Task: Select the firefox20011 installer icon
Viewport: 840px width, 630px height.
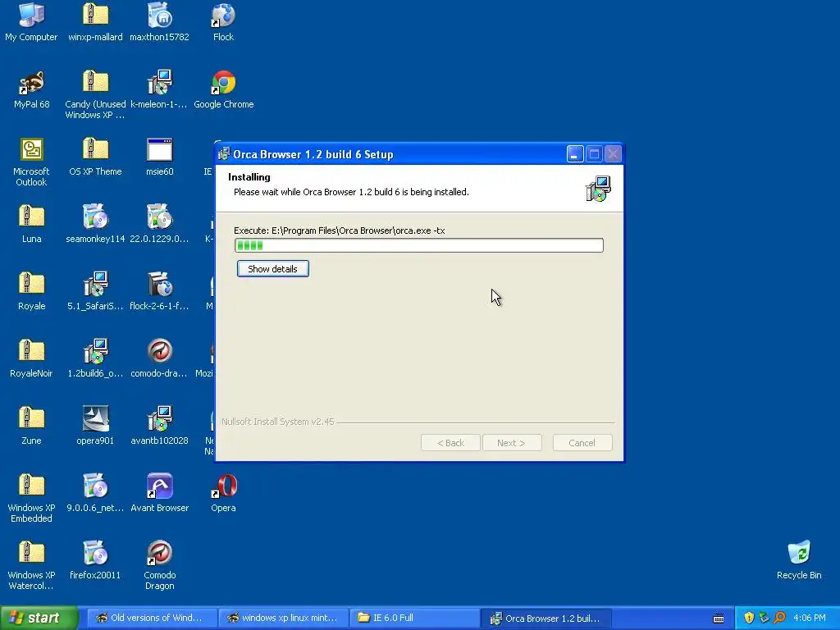Action: 95,554
